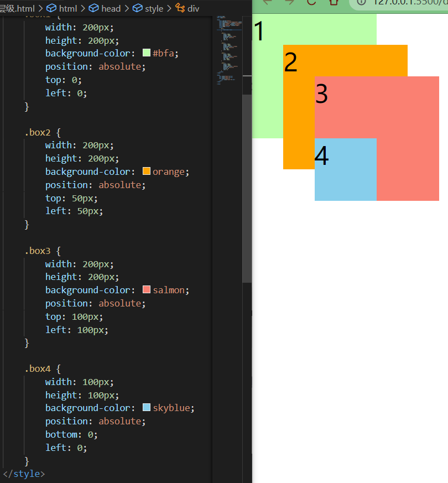Click the head element icon in the breadcrumb bar
Image resolution: width=448 pixels, height=483 pixels.
click(92, 8)
